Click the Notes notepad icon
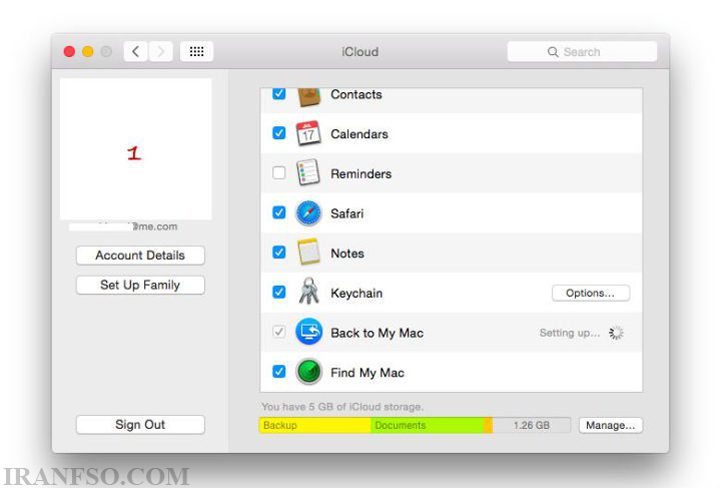The height and width of the screenshot is (488, 720). pos(309,252)
